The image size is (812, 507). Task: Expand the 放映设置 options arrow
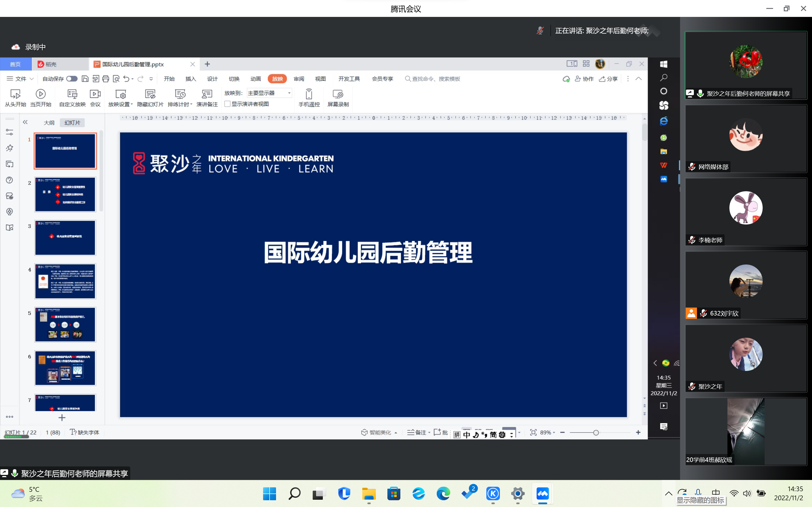[x=132, y=104]
